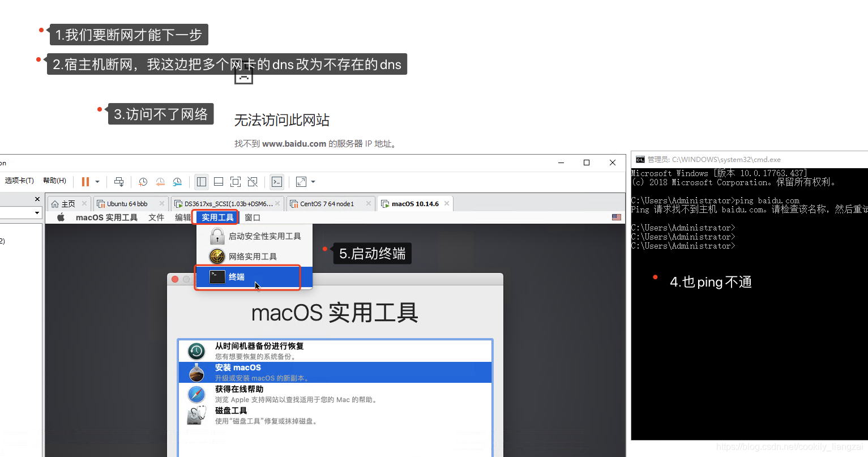Click the Time Machine clock icon
Image resolution: width=868 pixels, height=457 pixels.
196,351
